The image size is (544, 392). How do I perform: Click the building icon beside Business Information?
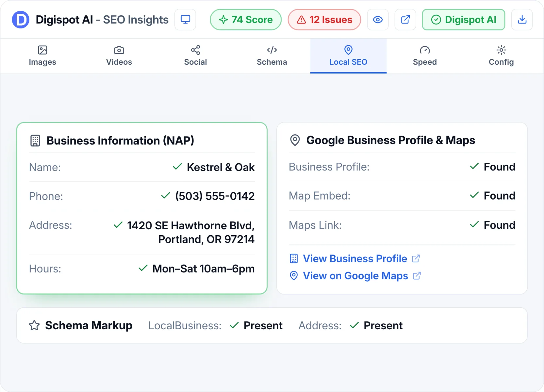pyautogui.click(x=35, y=141)
